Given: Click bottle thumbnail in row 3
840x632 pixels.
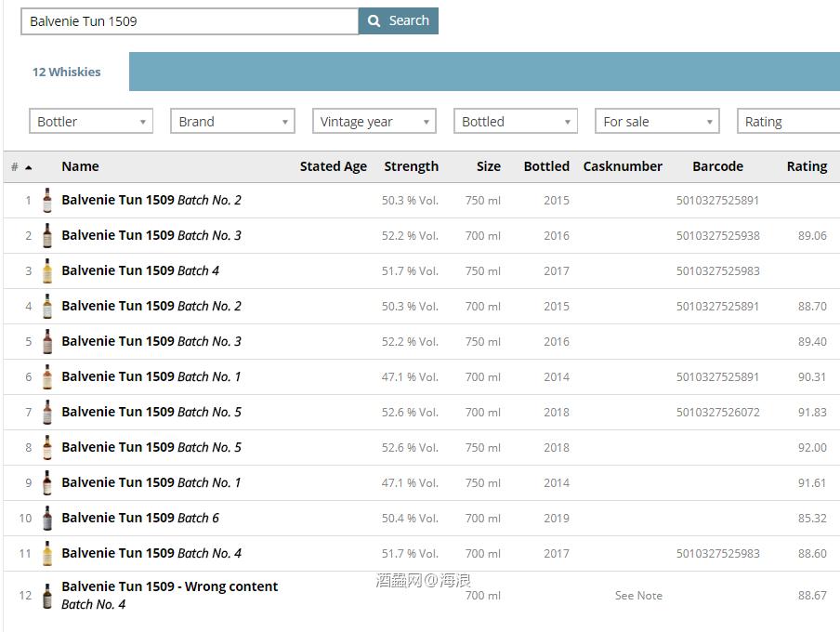Looking at the screenshot, I should coord(47,270).
